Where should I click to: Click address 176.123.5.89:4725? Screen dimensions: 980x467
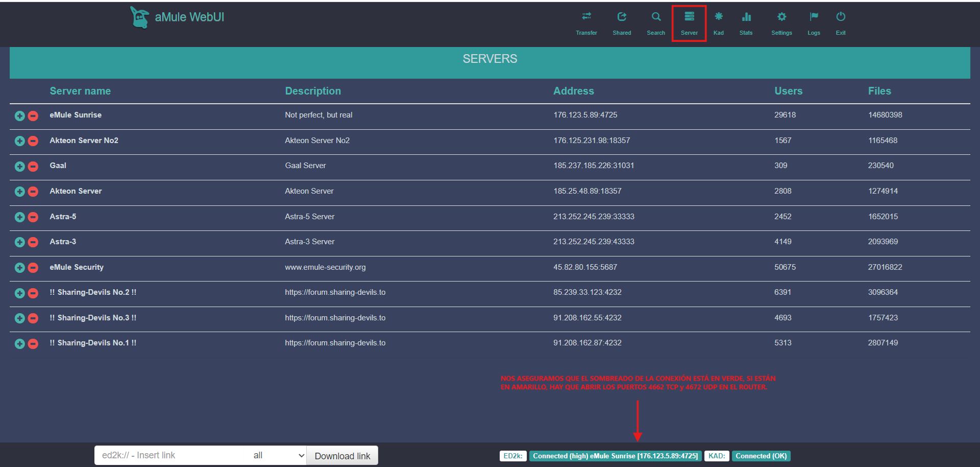tap(585, 115)
